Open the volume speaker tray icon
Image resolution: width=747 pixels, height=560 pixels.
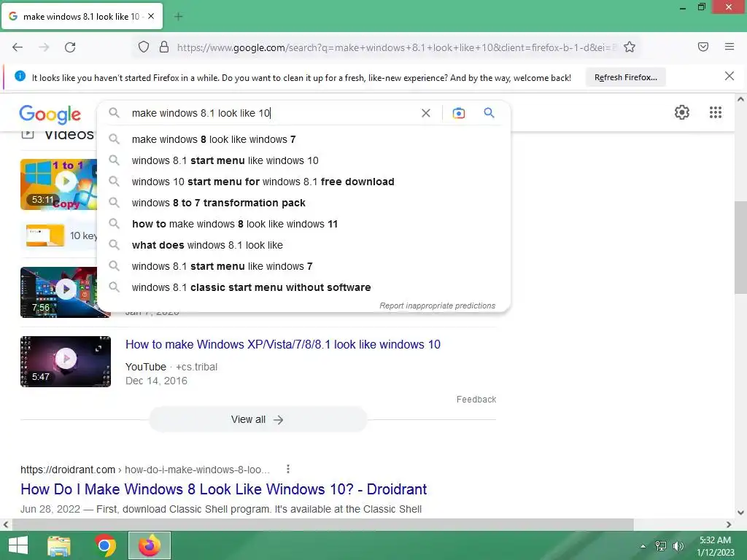pos(678,545)
